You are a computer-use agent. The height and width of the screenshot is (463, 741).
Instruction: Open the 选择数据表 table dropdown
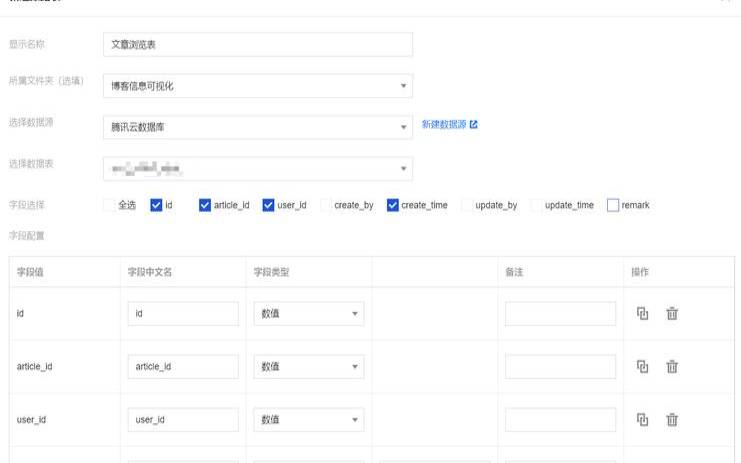coord(258,169)
